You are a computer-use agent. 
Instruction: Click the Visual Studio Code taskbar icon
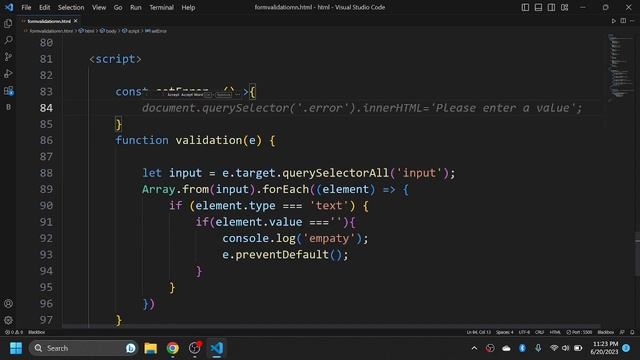coord(217,348)
